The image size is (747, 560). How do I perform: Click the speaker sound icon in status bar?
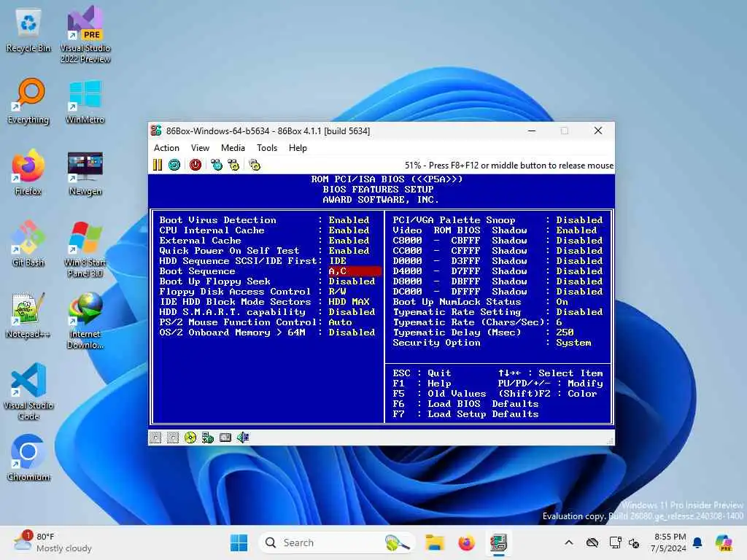243,437
